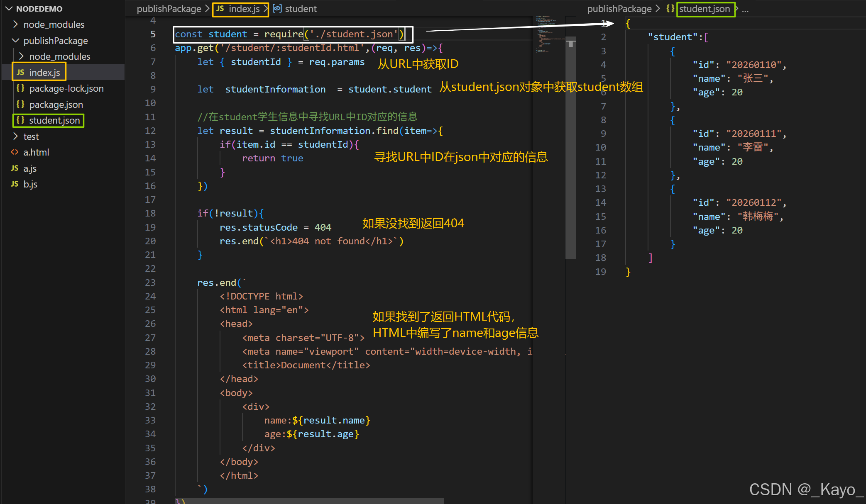Click the braces icon beside student.json in explorer
The height and width of the screenshot is (504, 866).
20,120
